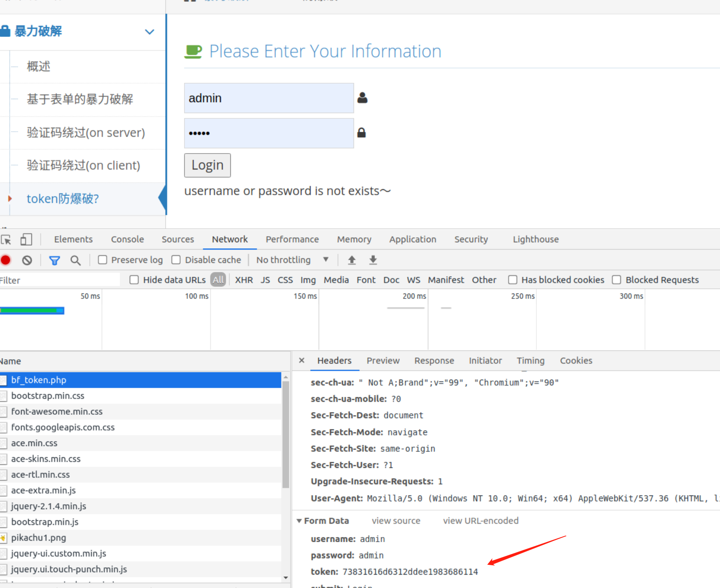720x588 pixels.
Task: Select the Network tab
Action: pos(230,239)
